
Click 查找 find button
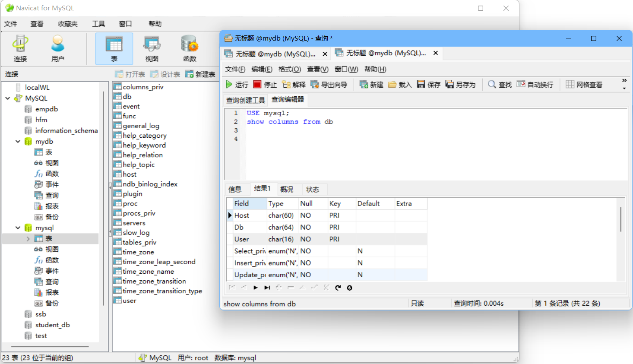[500, 85]
